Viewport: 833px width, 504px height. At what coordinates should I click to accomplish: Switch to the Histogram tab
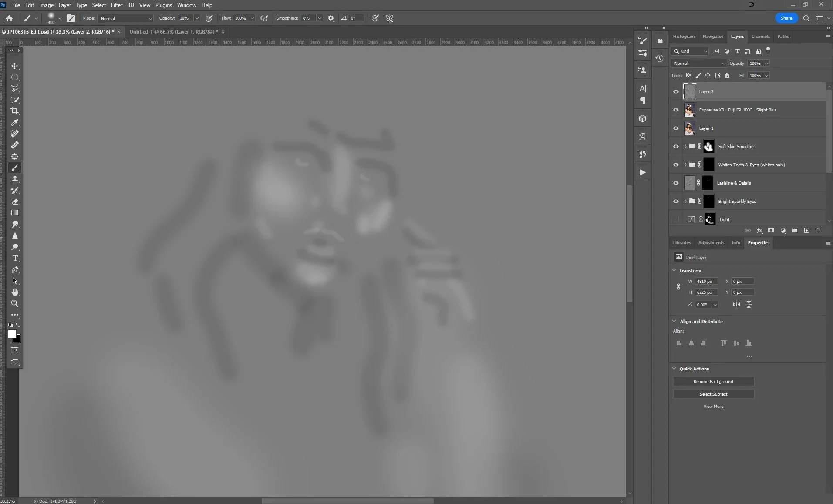tap(684, 37)
